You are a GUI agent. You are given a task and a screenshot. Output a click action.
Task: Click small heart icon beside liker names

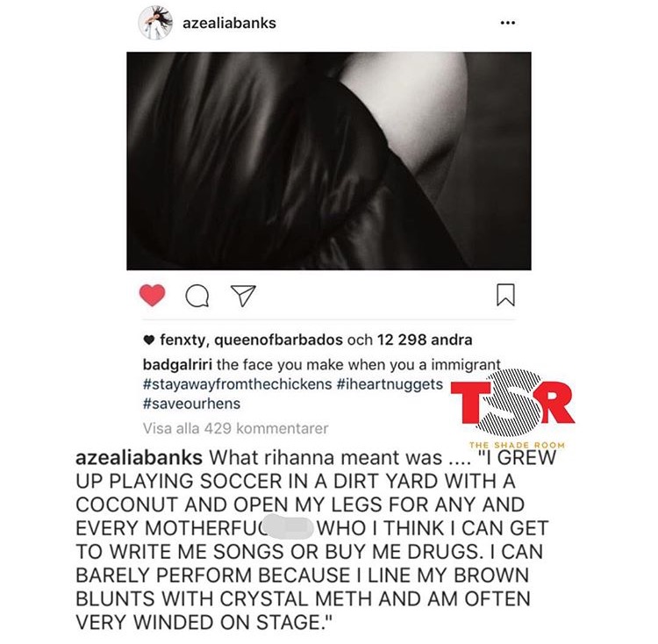point(149,340)
